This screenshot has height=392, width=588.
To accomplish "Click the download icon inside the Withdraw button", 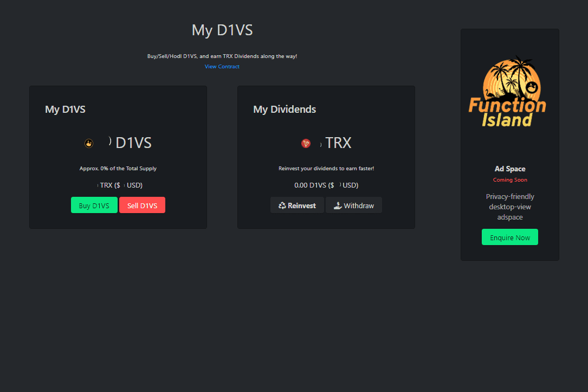I will (338, 205).
